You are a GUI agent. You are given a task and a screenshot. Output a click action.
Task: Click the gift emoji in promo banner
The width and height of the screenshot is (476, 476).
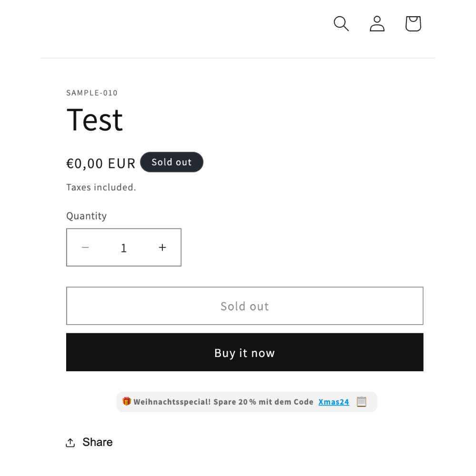tap(127, 401)
